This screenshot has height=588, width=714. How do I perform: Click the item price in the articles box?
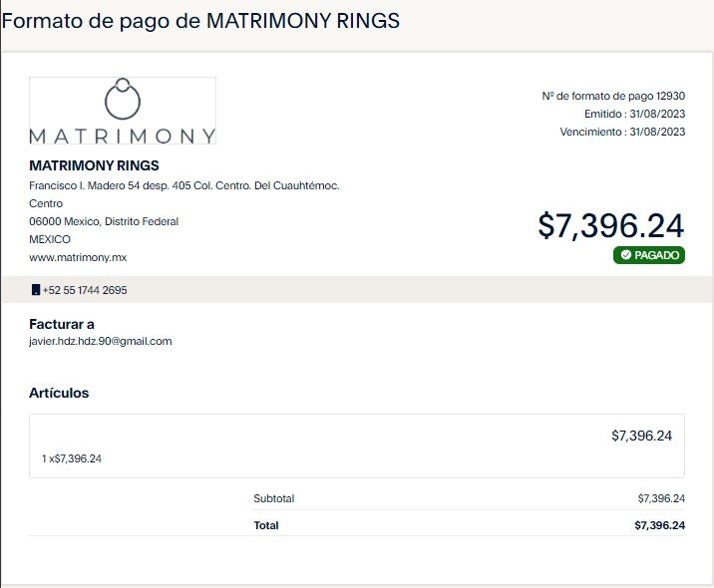point(641,436)
